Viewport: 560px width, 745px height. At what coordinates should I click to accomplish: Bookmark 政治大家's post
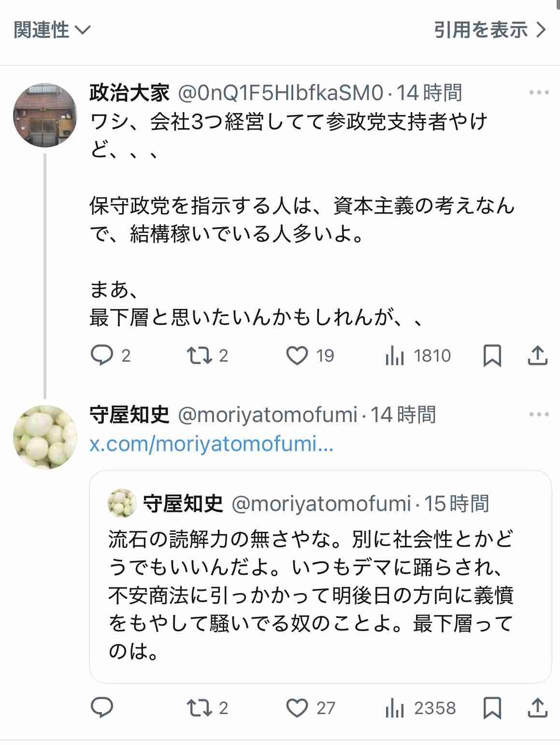tap(492, 356)
